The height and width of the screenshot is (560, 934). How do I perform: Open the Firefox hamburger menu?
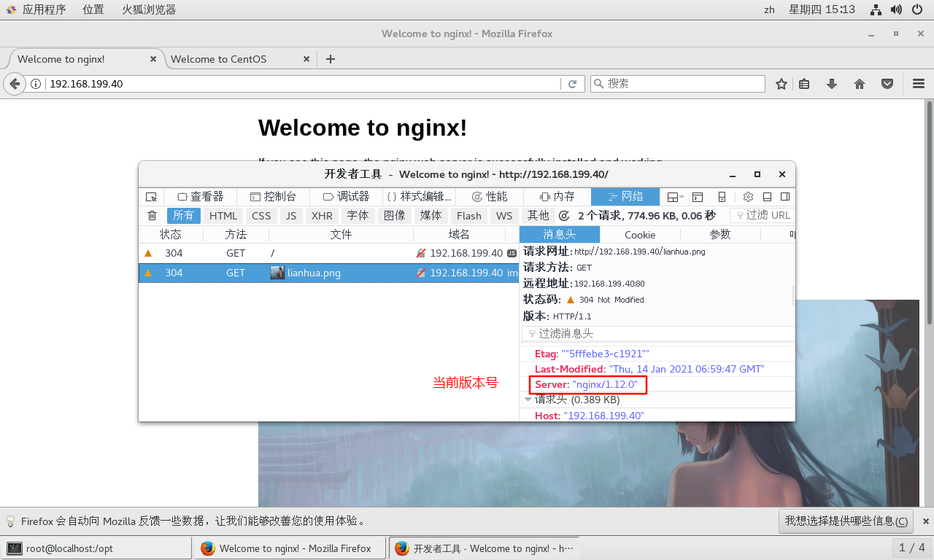pyautogui.click(x=918, y=83)
